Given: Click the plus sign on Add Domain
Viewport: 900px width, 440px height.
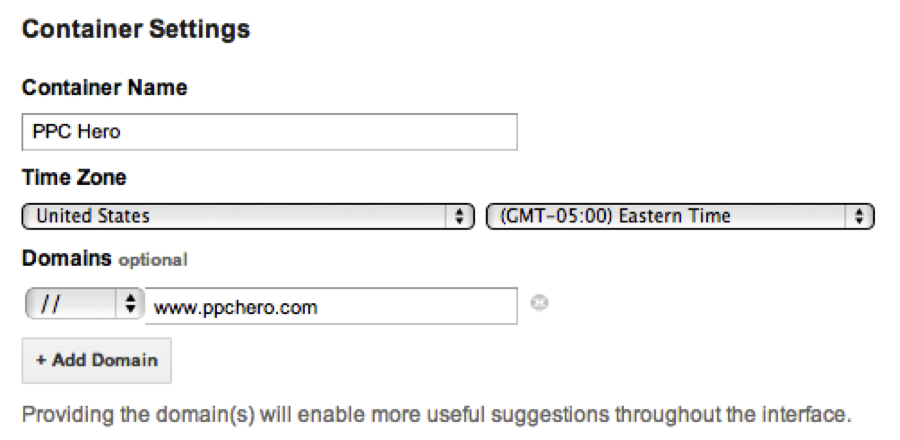Looking at the screenshot, I should click(41, 360).
